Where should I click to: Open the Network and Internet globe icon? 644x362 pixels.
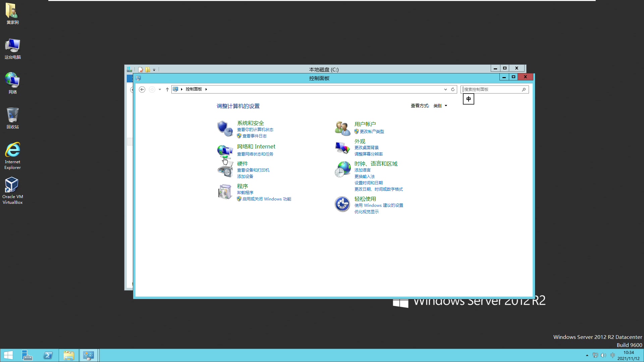click(x=225, y=152)
